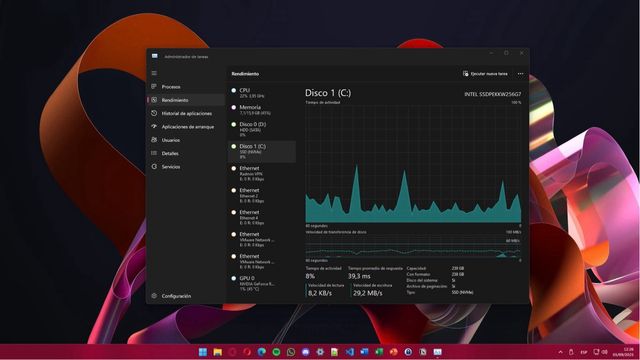Launch Microsoft Edge from the taskbar
This screenshot has width=640, height=360.
(x=262, y=352)
